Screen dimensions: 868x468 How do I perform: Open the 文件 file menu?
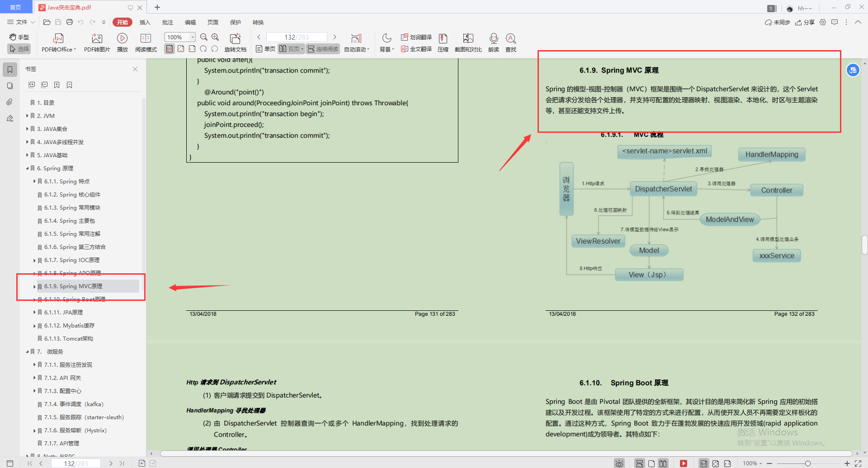click(21, 22)
